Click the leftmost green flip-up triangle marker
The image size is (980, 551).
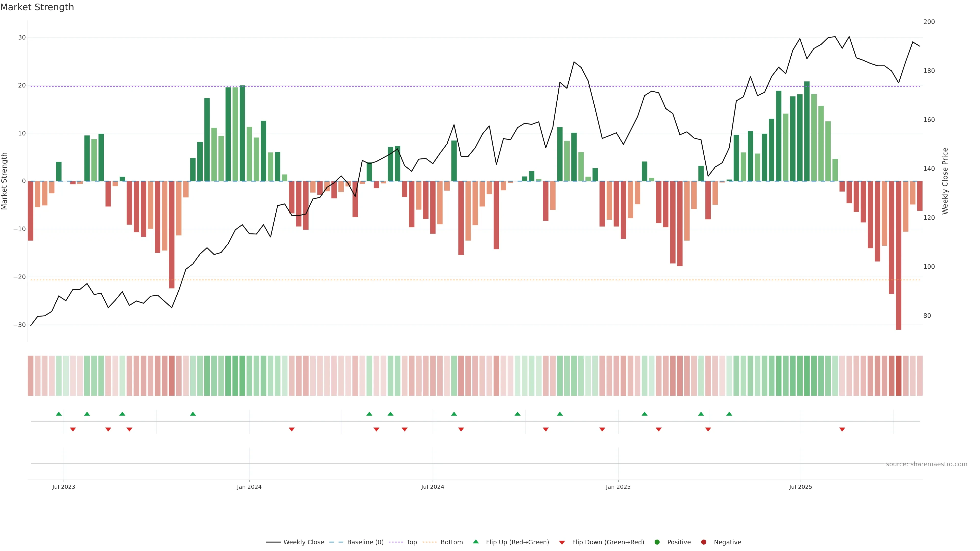[x=59, y=414]
